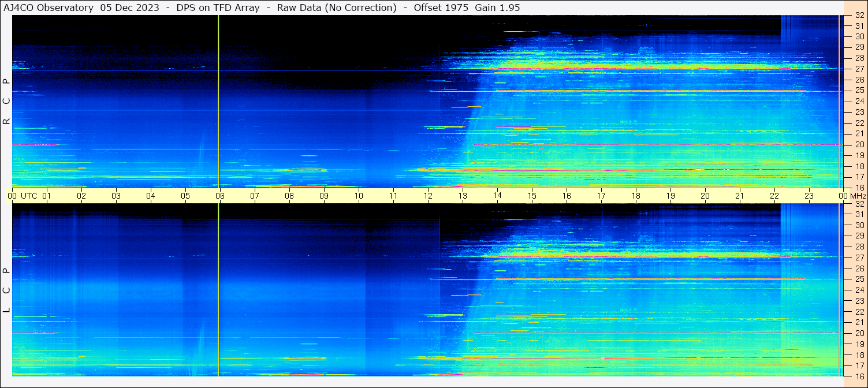
Task: Select Raw Data (No Correction) text
Action: click(x=337, y=8)
